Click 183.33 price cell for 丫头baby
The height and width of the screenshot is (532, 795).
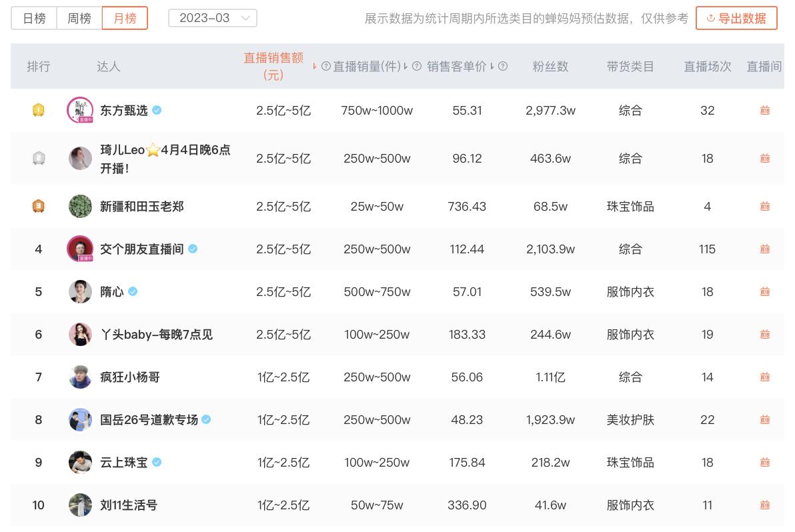[x=467, y=335]
